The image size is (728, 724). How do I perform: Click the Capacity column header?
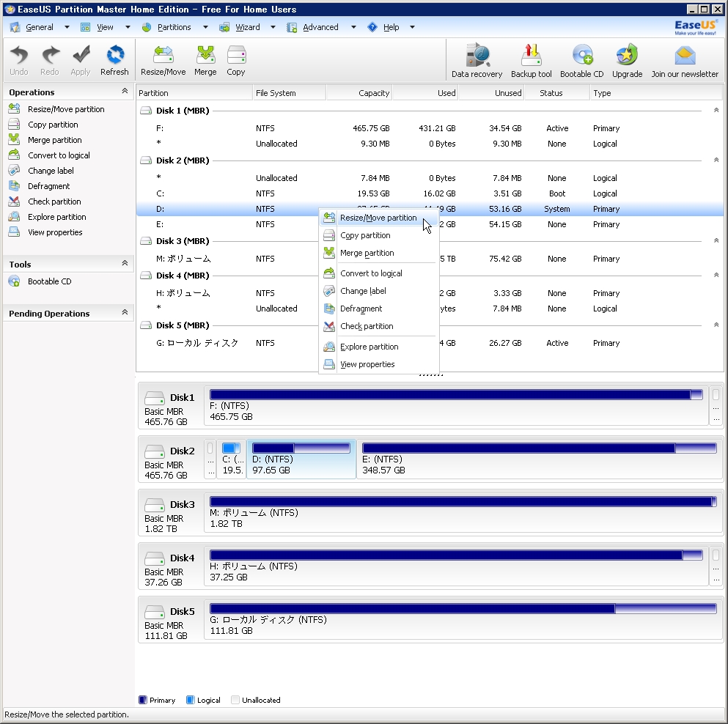pos(359,93)
